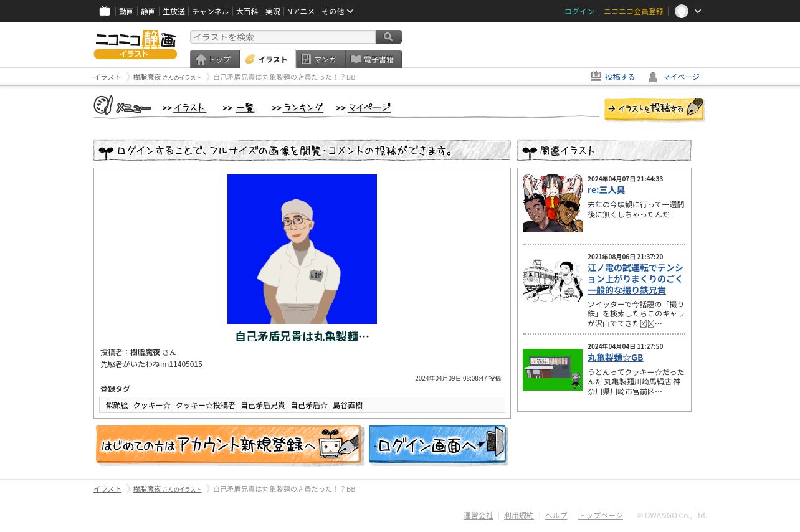This screenshot has width=800, height=532.
Task: Click the 自己矛盾☆ tag
Action: [x=309, y=405]
